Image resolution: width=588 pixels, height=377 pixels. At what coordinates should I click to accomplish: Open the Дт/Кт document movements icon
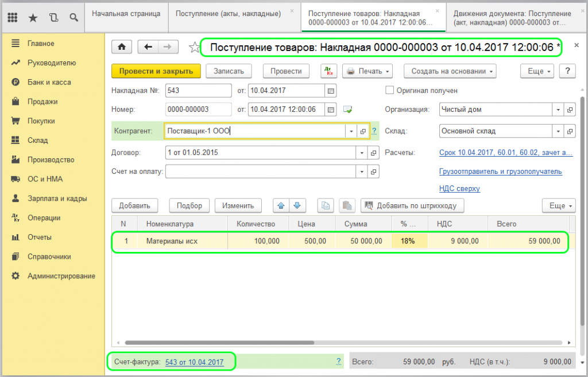pos(328,71)
